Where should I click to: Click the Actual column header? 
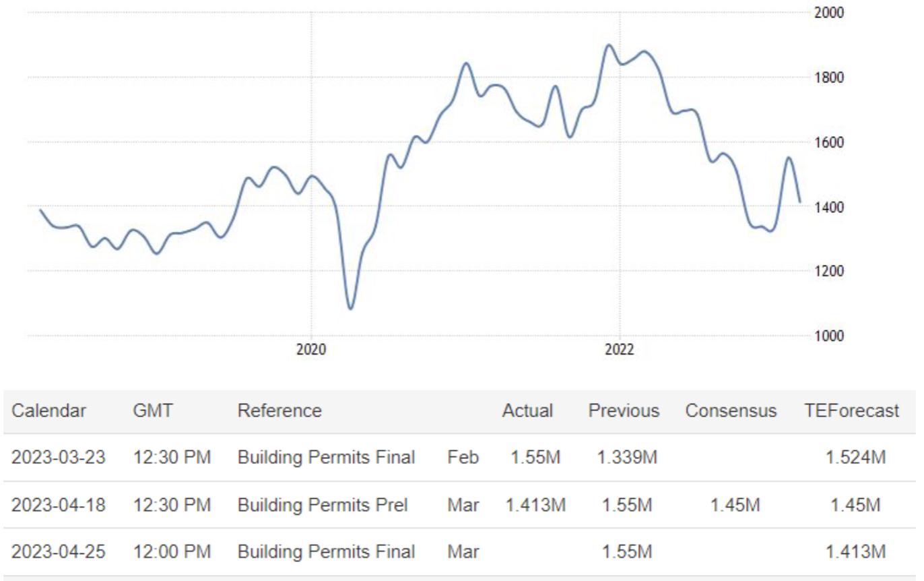[x=527, y=410]
